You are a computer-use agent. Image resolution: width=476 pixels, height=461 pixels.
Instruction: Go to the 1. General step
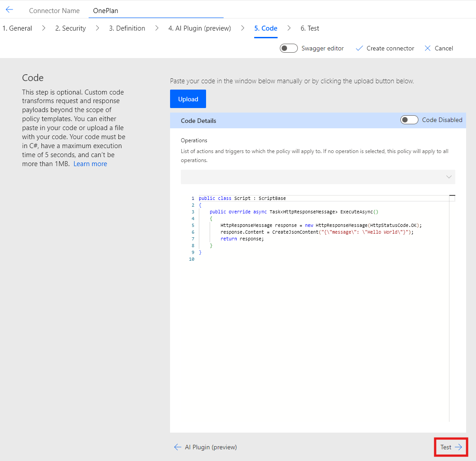click(x=17, y=28)
